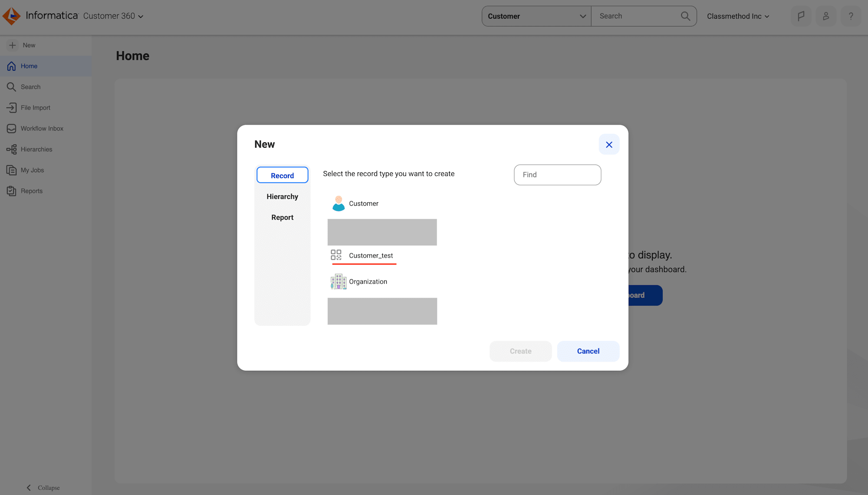Click the Hierarchies sidebar icon

click(x=11, y=149)
